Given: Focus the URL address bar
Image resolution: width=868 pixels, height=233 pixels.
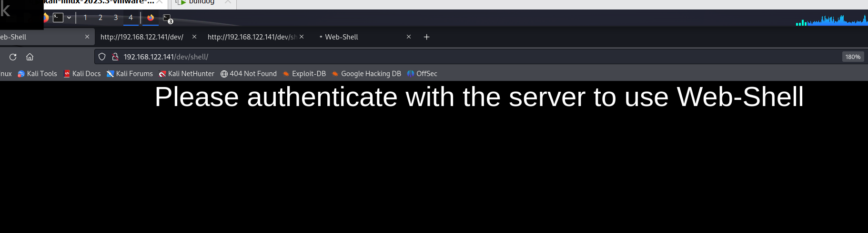Looking at the screenshot, I should click(x=429, y=57).
